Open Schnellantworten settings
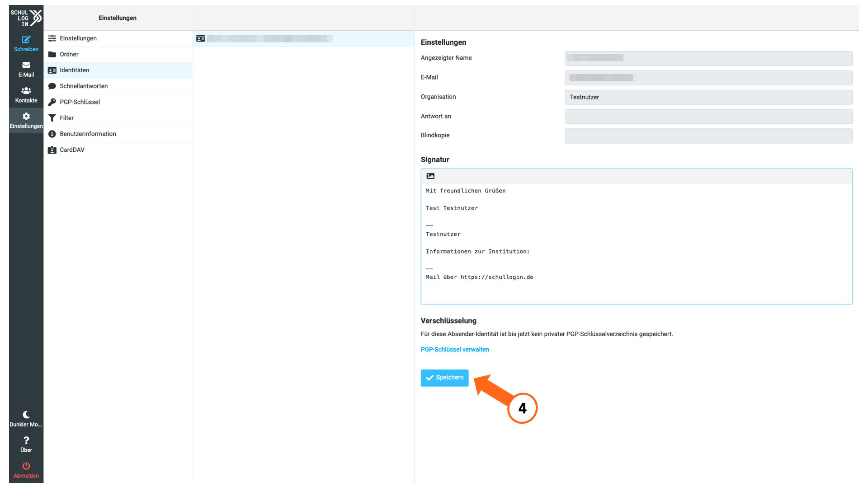The height and width of the screenshot is (488, 868). 118,86
